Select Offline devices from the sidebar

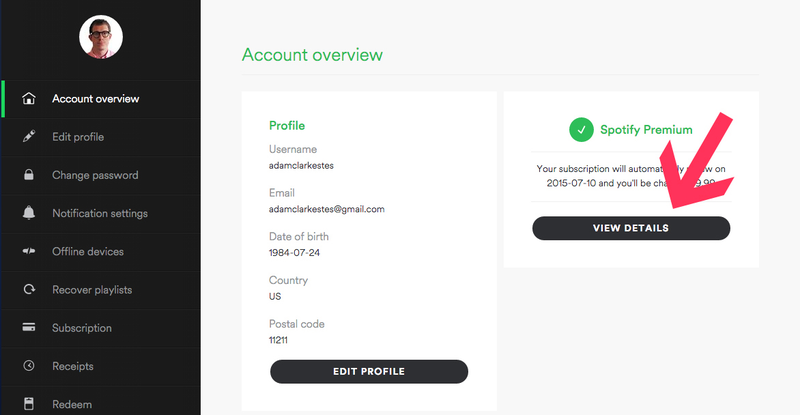[x=88, y=251]
